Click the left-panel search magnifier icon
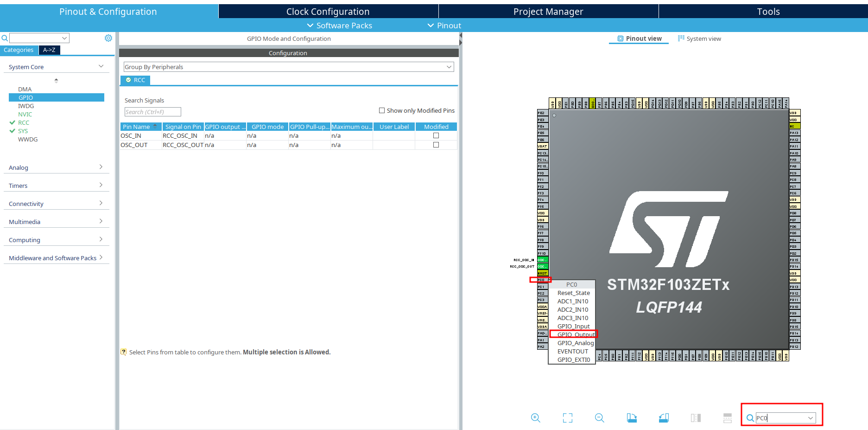 click(5, 38)
